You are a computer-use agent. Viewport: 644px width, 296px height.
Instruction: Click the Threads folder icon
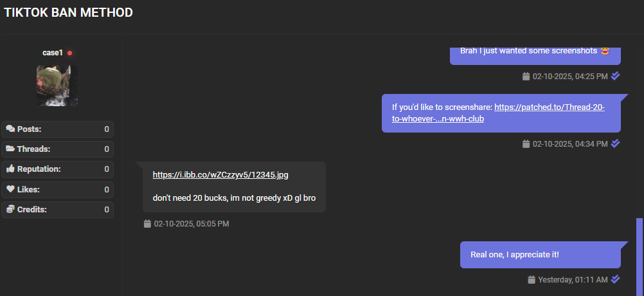coord(10,149)
